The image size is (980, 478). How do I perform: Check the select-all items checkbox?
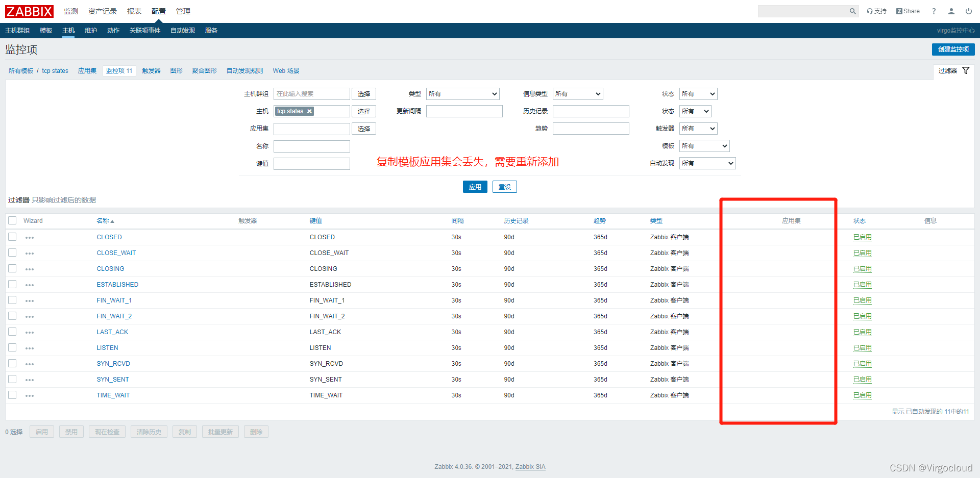pos(12,220)
